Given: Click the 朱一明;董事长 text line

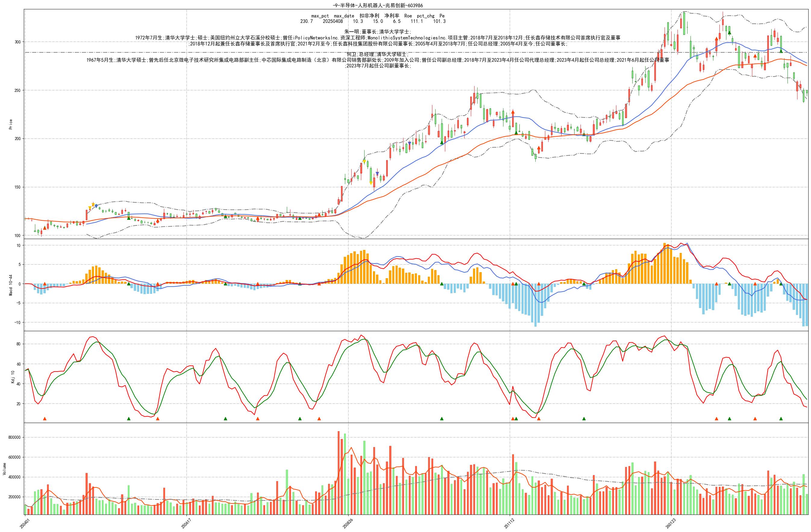Looking at the screenshot, I should 378,31.
